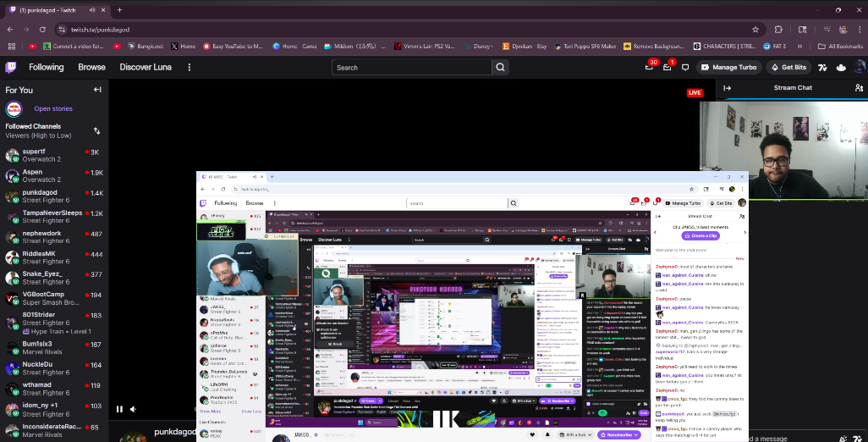Open RiddlesMK channel in sidebar
This screenshot has height=442, width=868.
click(54, 257)
